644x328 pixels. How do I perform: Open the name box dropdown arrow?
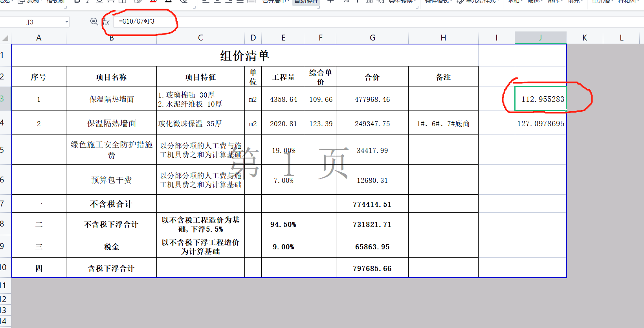(x=66, y=22)
